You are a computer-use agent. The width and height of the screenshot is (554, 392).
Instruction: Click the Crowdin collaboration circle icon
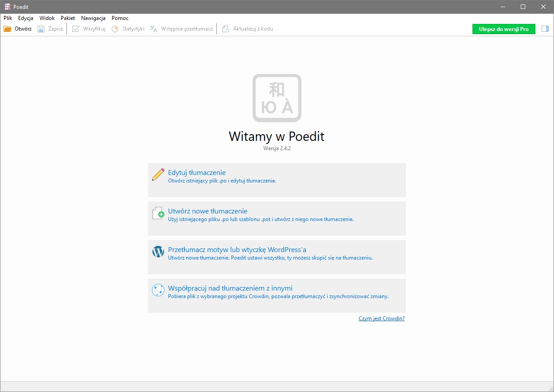point(158,290)
